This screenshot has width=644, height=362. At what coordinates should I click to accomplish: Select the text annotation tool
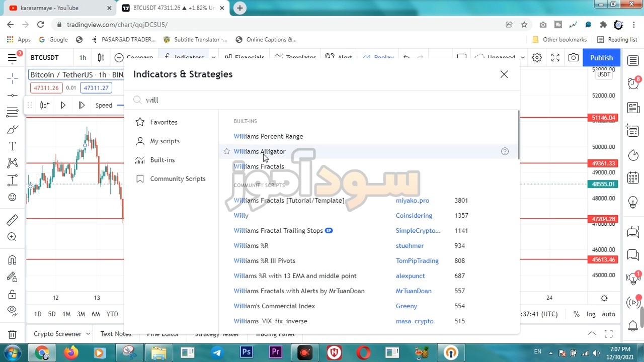click(x=13, y=146)
